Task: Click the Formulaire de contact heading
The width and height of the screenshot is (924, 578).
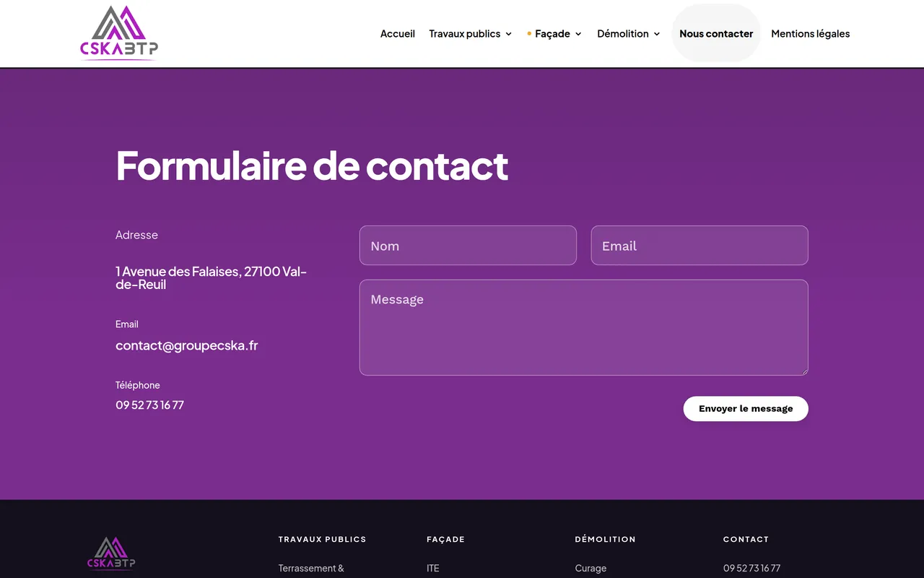Action: [x=313, y=165]
